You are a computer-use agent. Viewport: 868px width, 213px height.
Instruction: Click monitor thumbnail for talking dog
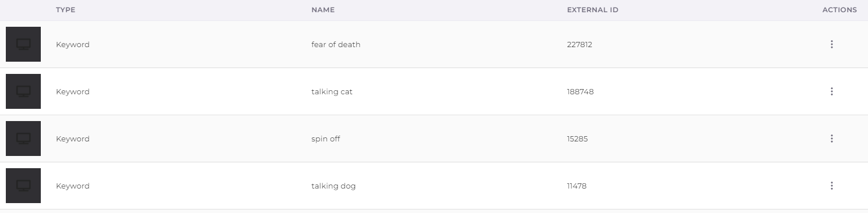coord(23,186)
